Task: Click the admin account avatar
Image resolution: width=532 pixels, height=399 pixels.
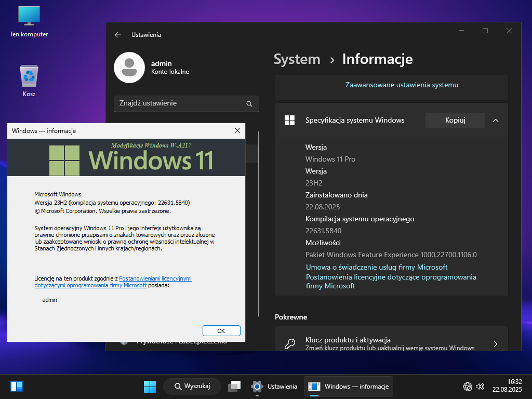Action: click(129, 68)
